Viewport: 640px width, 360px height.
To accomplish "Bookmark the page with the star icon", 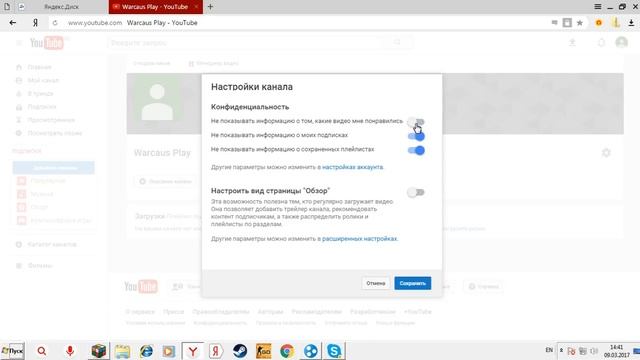I will pyautogui.click(x=580, y=23).
